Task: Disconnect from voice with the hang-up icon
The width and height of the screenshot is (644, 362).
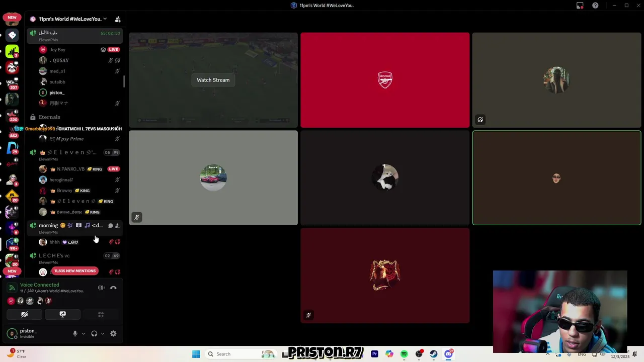Action: pyautogui.click(x=113, y=288)
